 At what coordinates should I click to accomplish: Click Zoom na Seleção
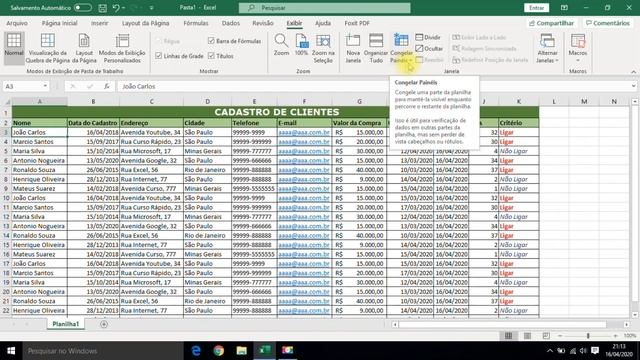click(323, 48)
